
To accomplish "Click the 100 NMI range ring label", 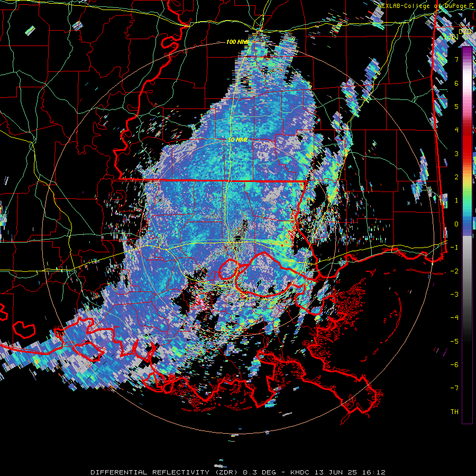I will (237, 42).
